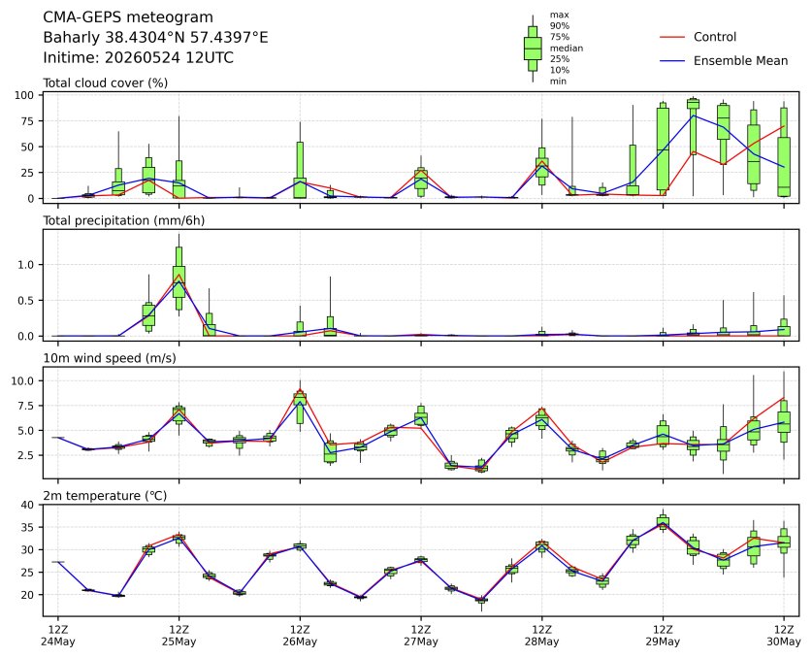Click the Total precipitation panel title
Screen dimensions: 812x658
124,220
